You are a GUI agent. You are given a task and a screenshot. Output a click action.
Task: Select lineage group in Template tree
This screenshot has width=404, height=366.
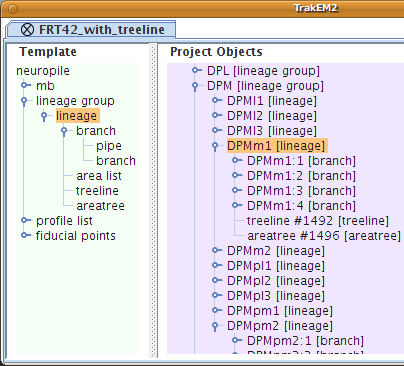(75, 101)
